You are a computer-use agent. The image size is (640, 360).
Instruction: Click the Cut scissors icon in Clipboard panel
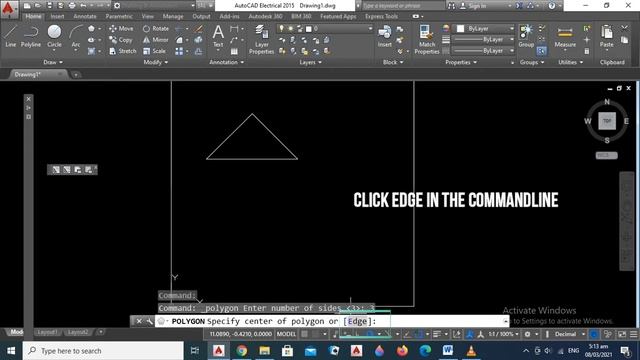(624, 28)
